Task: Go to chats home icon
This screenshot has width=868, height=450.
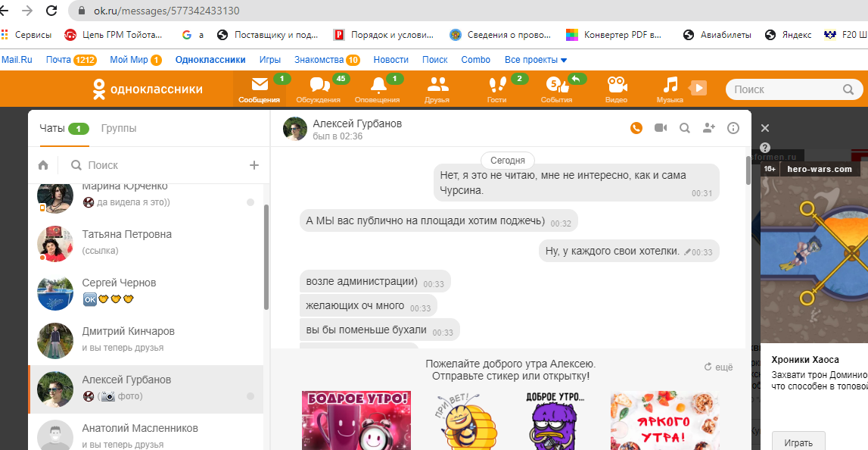Action: [43, 165]
